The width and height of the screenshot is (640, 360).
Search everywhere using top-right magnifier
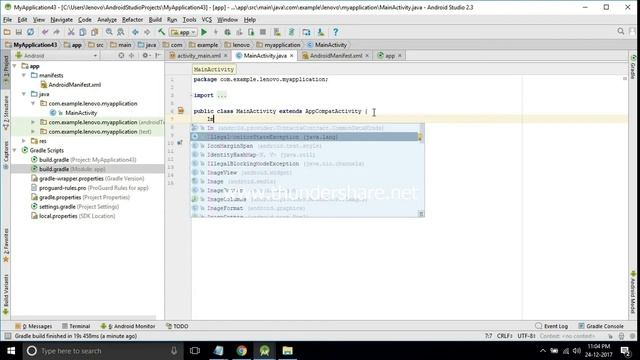[621, 31]
